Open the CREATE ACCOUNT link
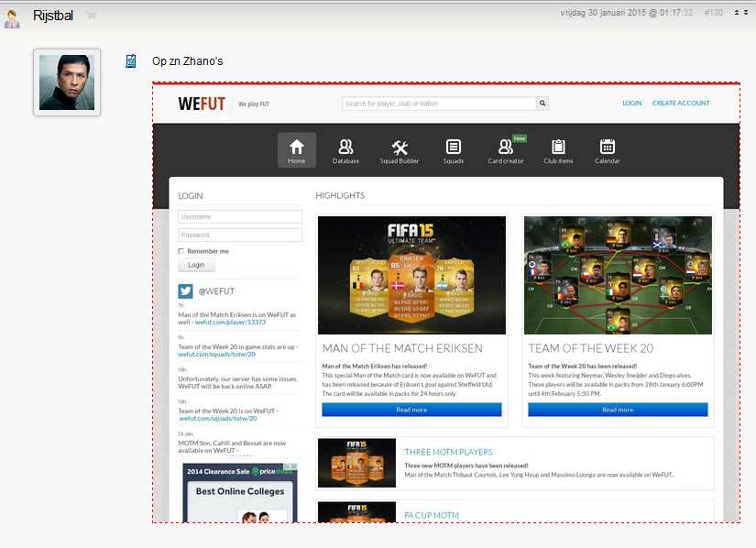This screenshot has width=756, height=548. click(x=681, y=104)
